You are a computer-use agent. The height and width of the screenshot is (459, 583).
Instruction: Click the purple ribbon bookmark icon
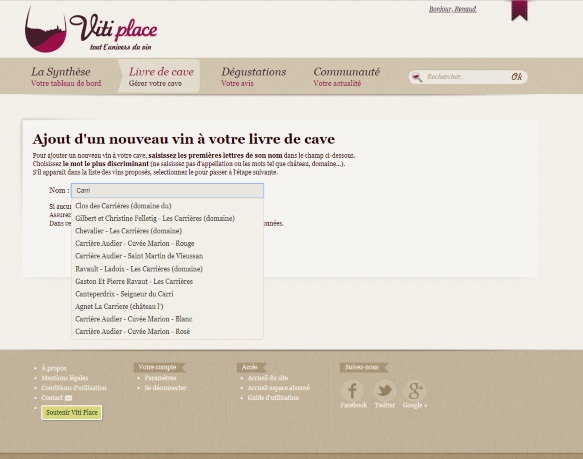tap(519, 10)
